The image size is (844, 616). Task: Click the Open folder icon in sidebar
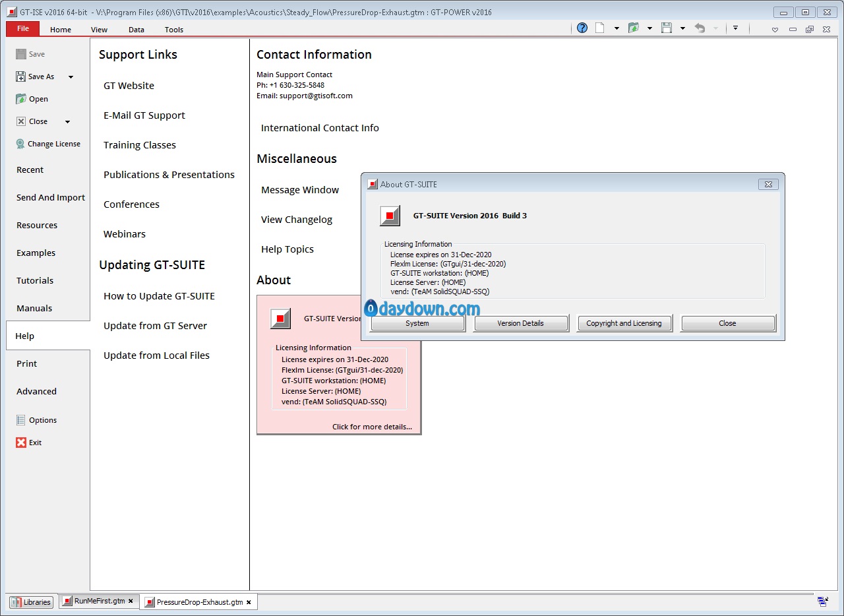pyautogui.click(x=21, y=99)
